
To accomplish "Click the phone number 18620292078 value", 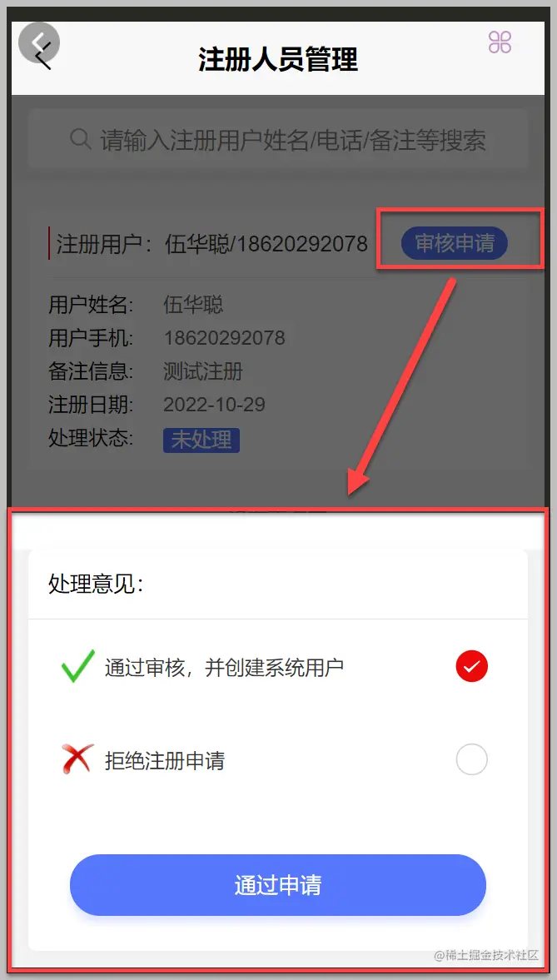I will pos(225,338).
